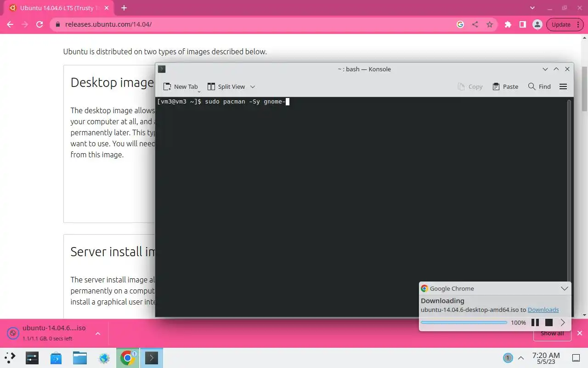Image resolution: width=588 pixels, height=368 pixels.
Task: Open the downloaded ubuntu-14.04.6 iso item
Action: (x=48, y=333)
